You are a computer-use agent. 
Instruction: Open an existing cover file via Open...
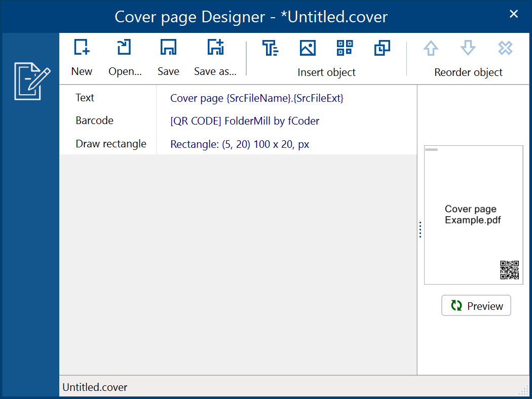click(123, 48)
